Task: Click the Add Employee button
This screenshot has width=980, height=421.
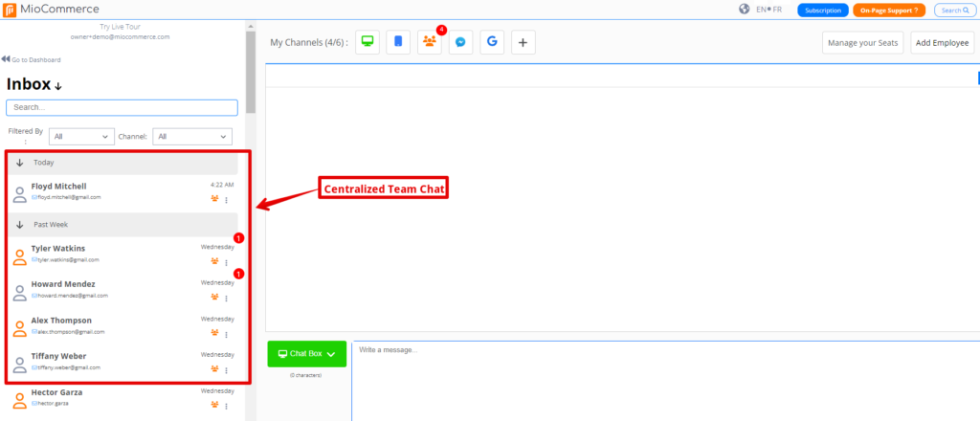Action: (942, 43)
